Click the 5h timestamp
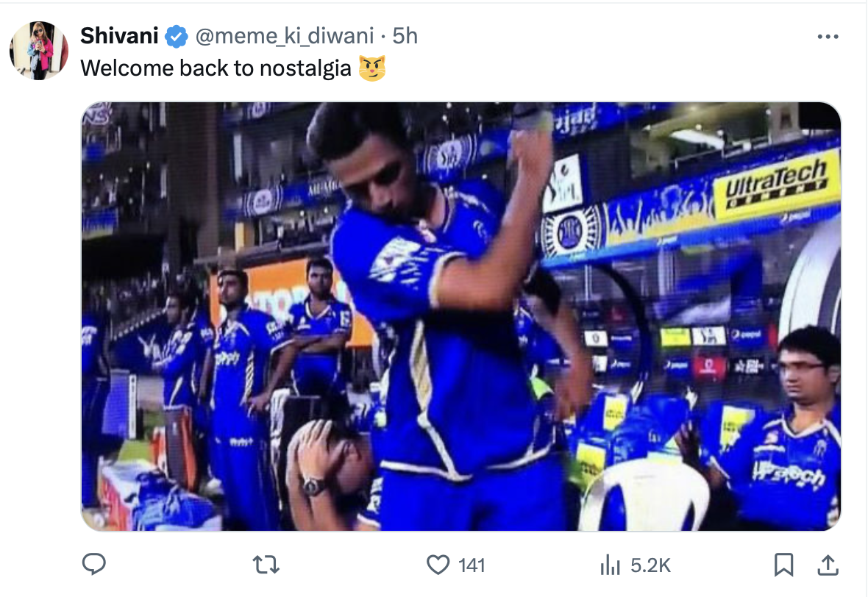868x597 pixels. tap(405, 35)
